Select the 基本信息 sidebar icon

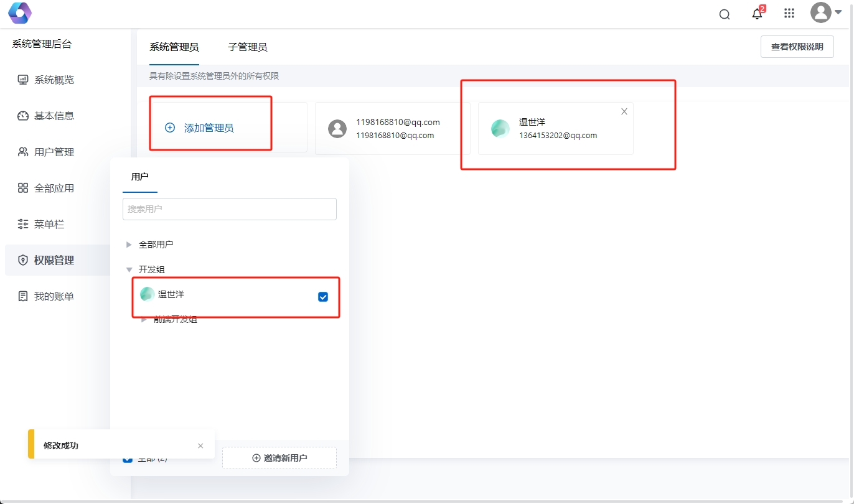pos(21,116)
